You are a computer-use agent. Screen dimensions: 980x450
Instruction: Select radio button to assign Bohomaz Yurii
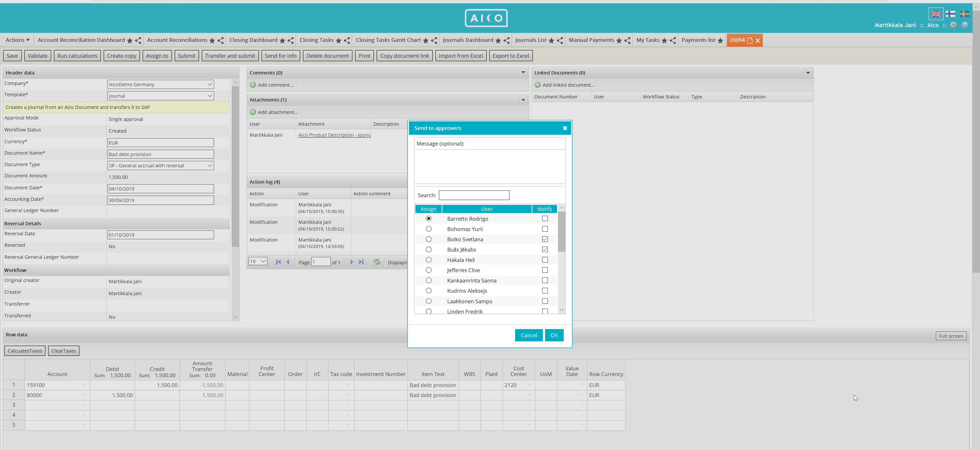point(429,229)
